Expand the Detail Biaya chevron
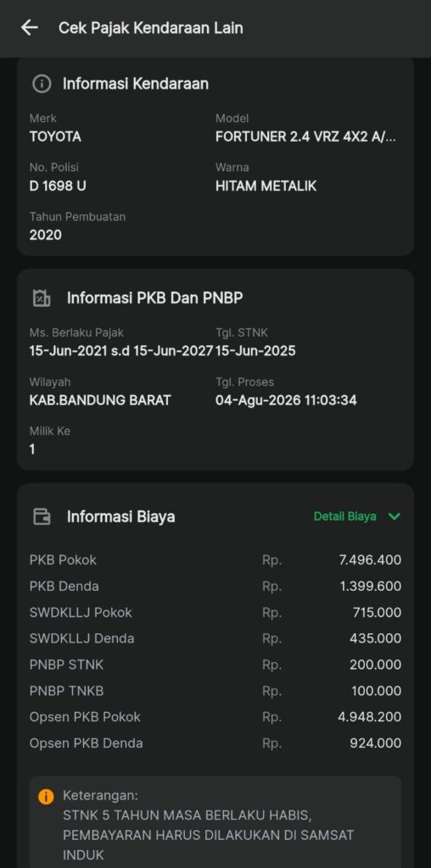This screenshot has width=431, height=868. coord(395,516)
